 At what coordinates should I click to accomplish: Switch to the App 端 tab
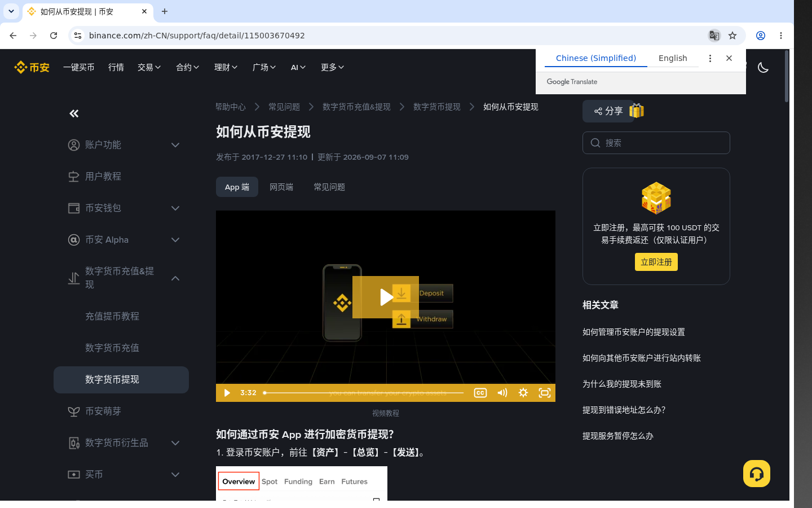point(237,187)
